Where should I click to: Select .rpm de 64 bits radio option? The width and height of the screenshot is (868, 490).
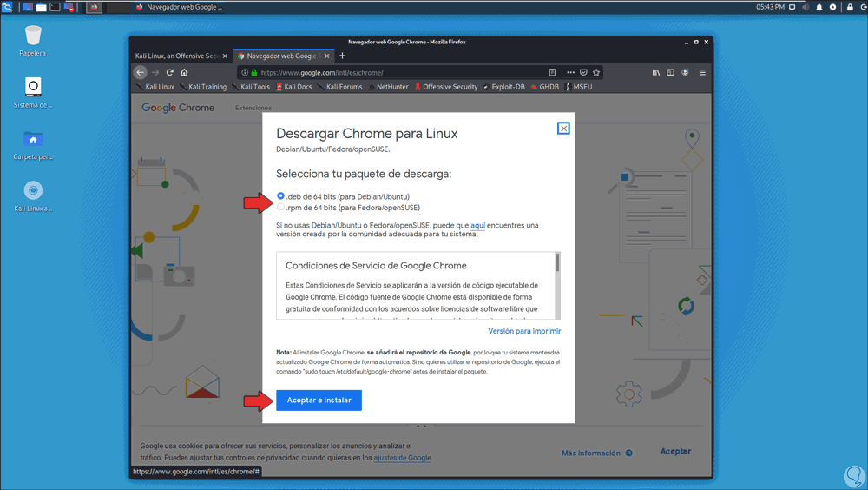pyautogui.click(x=280, y=208)
